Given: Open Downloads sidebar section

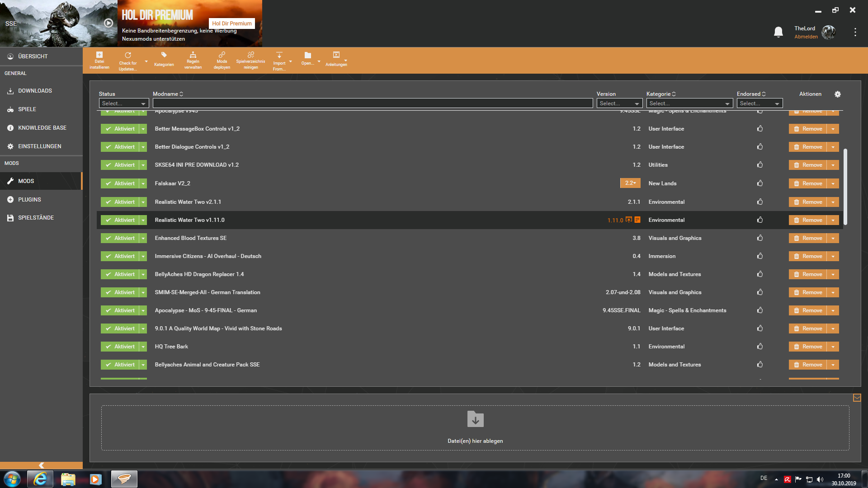Looking at the screenshot, I should pyautogui.click(x=35, y=91).
